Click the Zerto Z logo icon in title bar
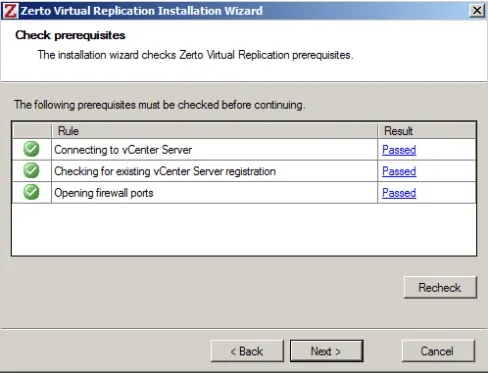The height and width of the screenshot is (373, 488). click(10, 10)
